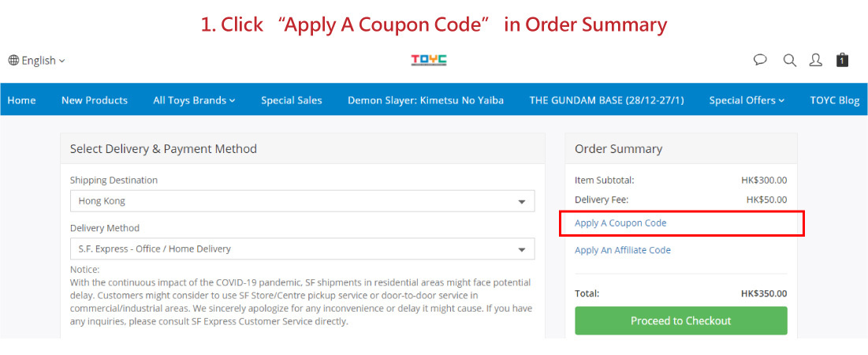Click the globe language icon
This screenshot has height=355, width=868.
pyautogui.click(x=13, y=61)
